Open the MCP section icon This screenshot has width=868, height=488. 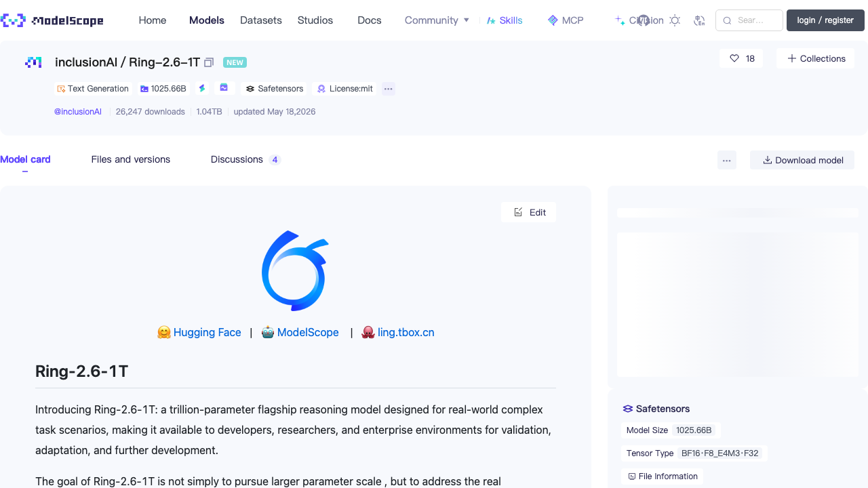click(x=553, y=20)
